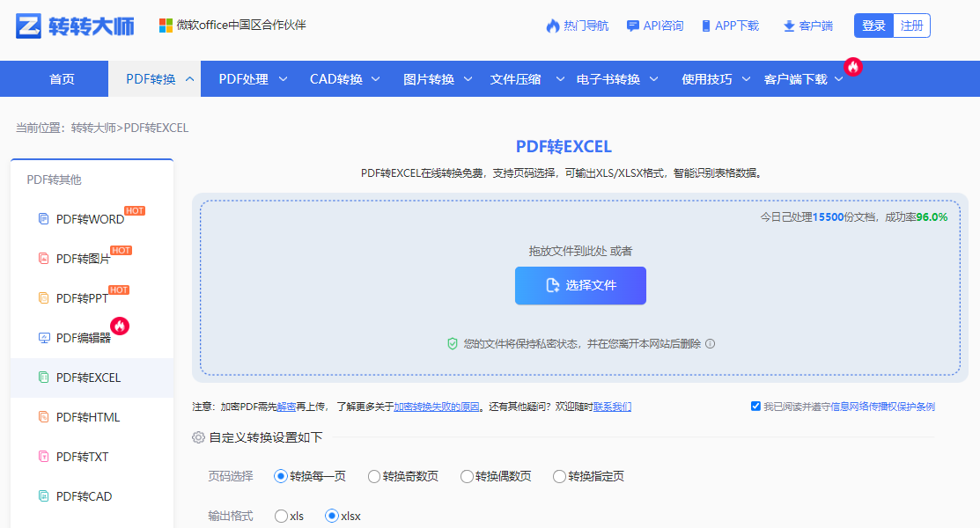
Task: Click the Microsoft office partner logo
Action: click(x=166, y=26)
